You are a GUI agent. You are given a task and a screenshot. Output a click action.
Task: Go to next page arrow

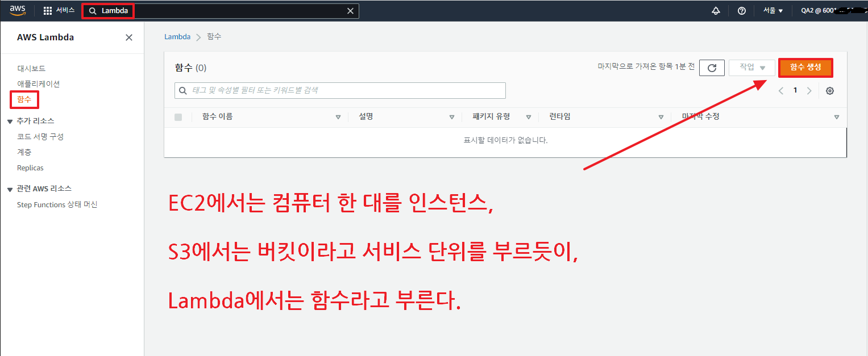[809, 91]
